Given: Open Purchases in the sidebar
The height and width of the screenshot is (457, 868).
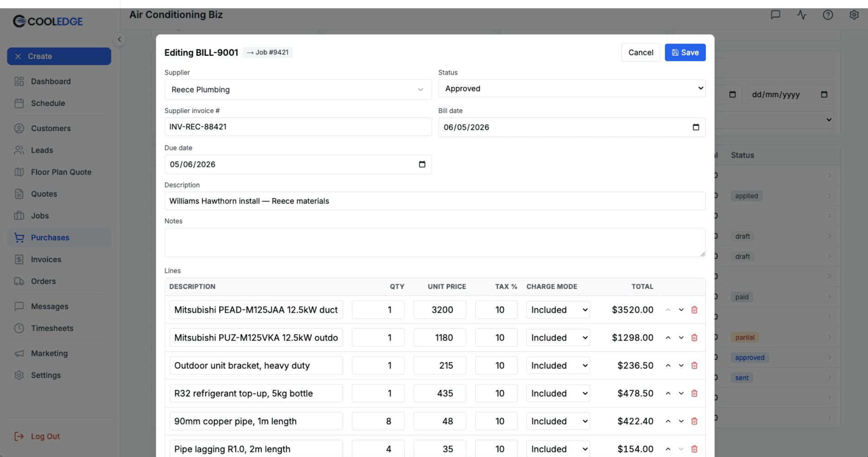Looking at the screenshot, I should 59,238.
